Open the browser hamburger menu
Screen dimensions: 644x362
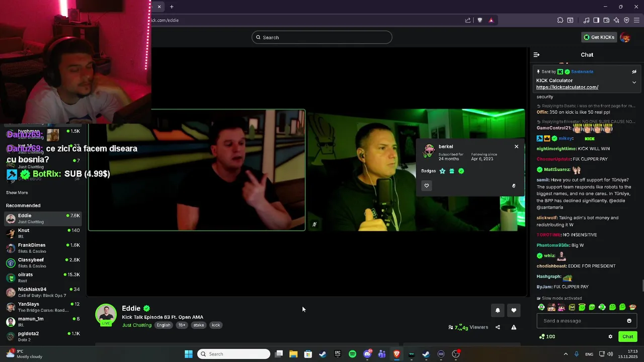click(x=636, y=20)
